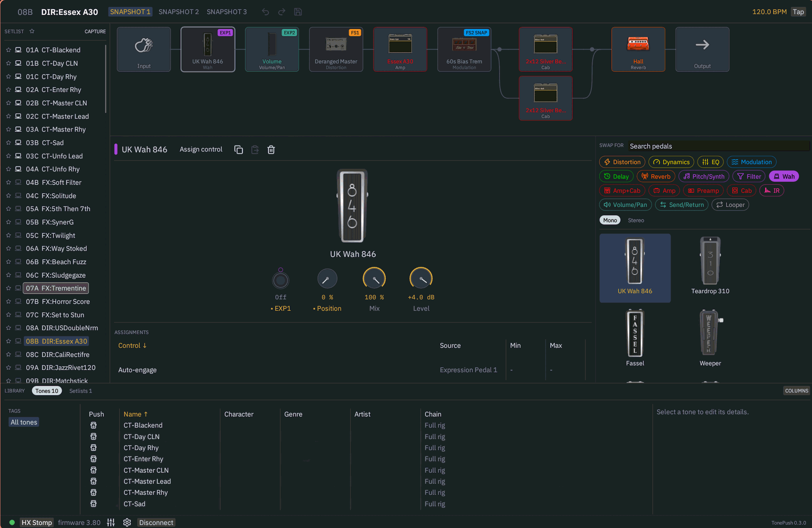
Task: Click the 120.0 BPM tempo value
Action: point(769,12)
